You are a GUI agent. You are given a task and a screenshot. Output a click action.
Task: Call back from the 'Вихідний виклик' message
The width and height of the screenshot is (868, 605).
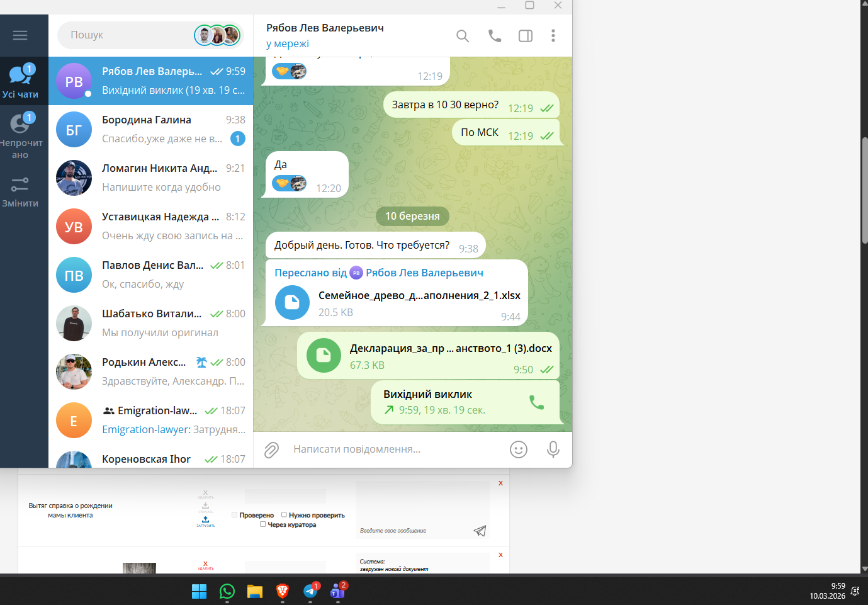click(536, 402)
